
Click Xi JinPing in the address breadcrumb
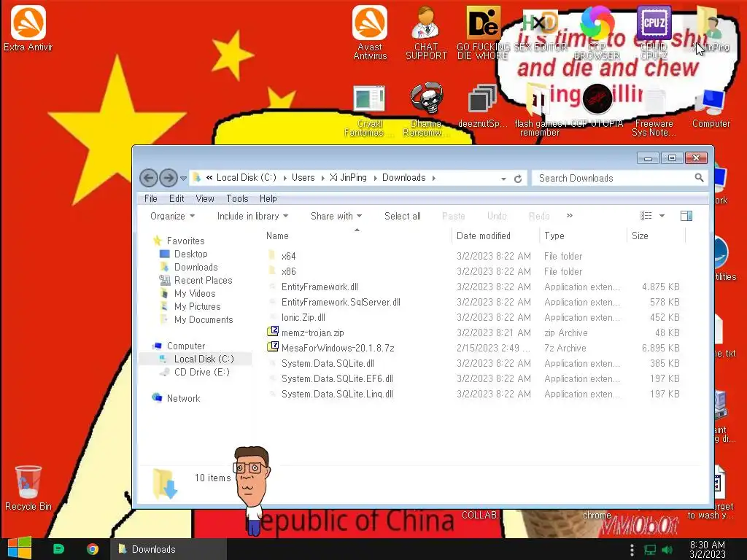pyautogui.click(x=348, y=178)
